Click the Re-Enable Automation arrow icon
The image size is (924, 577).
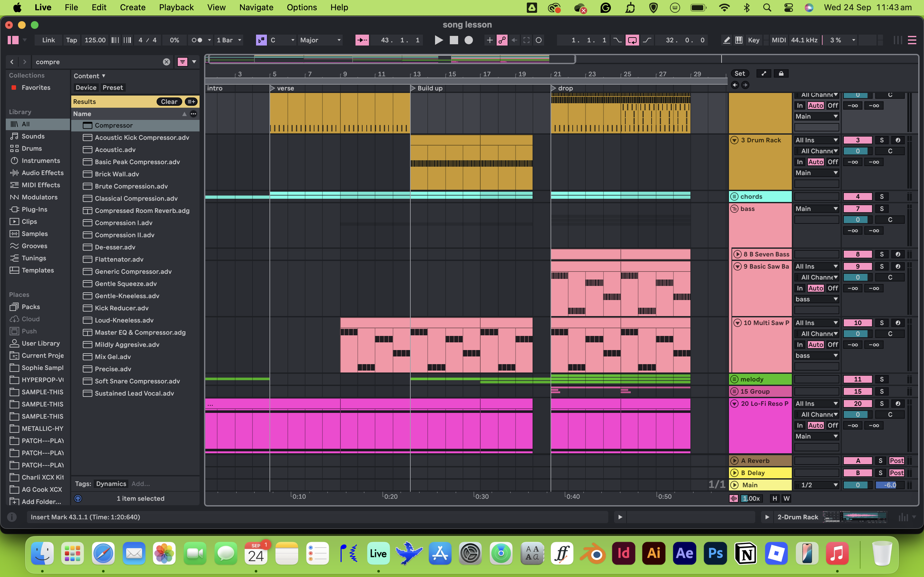pyautogui.click(x=514, y=40)
